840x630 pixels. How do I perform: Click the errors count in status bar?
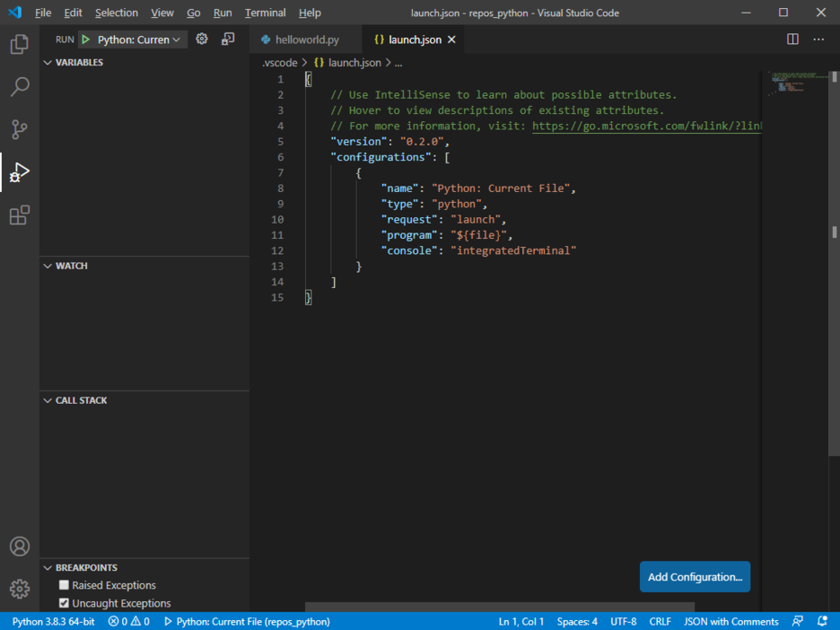pyautogui.click(x=118, y=621)
